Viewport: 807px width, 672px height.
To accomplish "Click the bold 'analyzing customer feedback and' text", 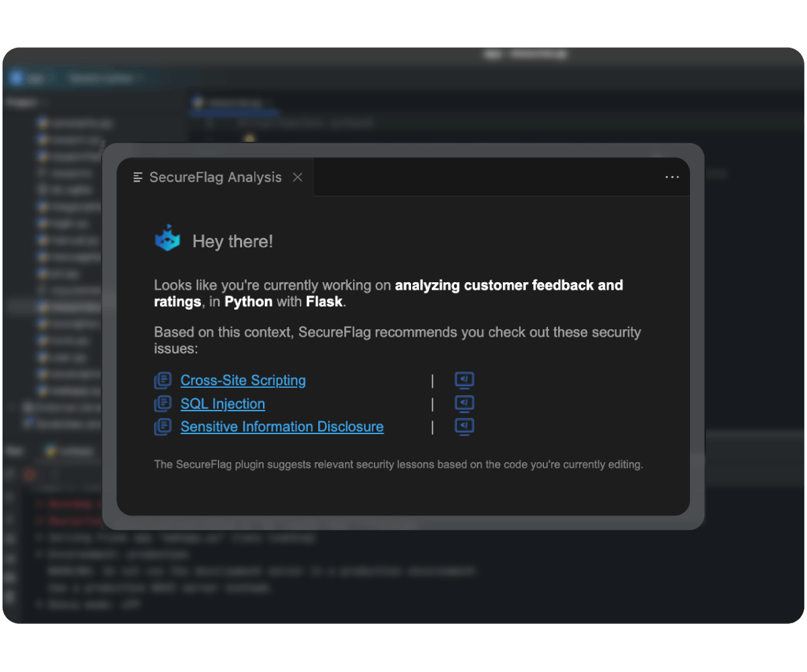I will coord(509,285).
